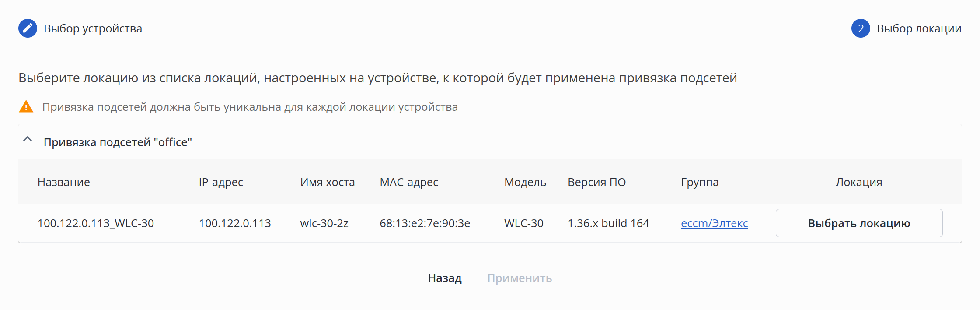Click the "Назад" button
Viewport: 980px width, 310px height.
click(x=445, y=278)
